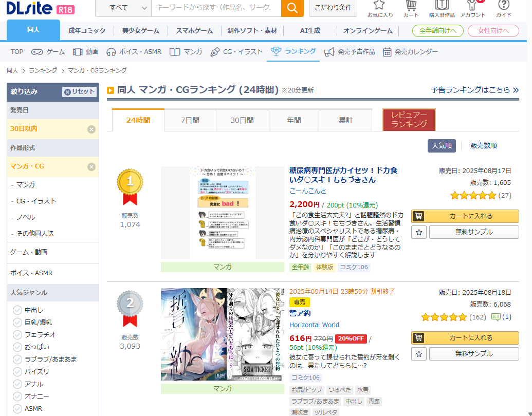
Task: Enable the ASMR genre checkbox
Action: pyautogui.click(x=17, y=409)
